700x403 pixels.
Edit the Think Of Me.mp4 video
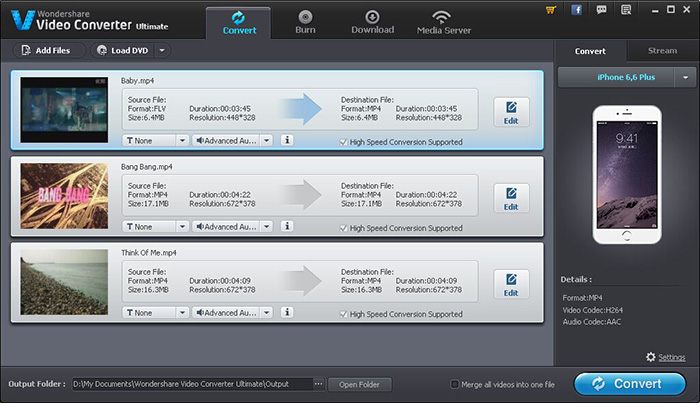(511, 285)
